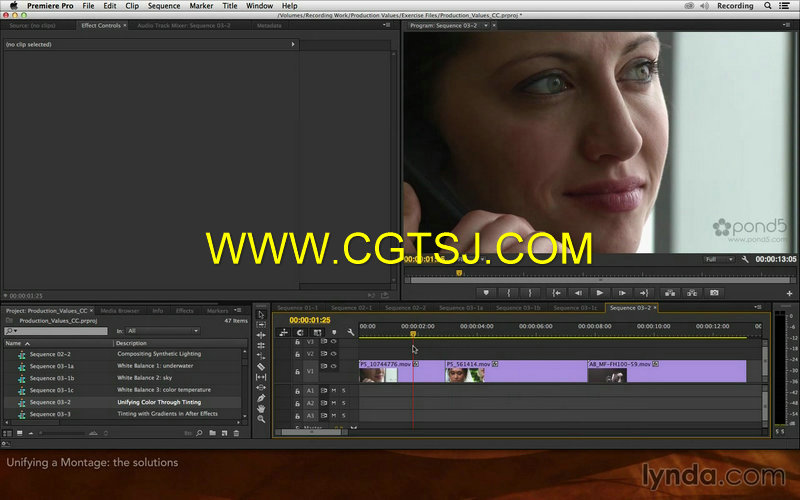Viewport: 800px width, 500px height.
Task: Select the Rate Stretch tool
Action: coord(261,356)
